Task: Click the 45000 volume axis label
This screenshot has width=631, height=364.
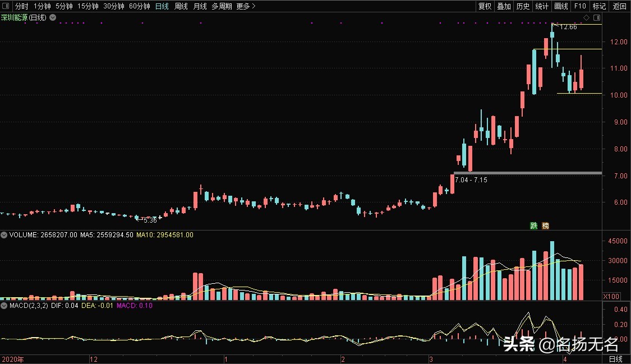Action: 618,241
